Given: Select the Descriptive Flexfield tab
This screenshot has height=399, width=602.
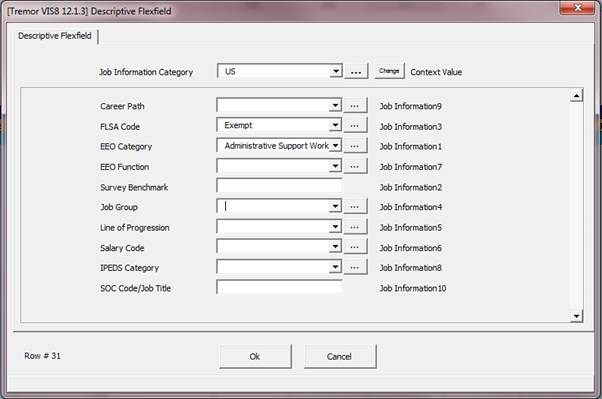Looking at the screenshot, I should pyautogui.click(x=55, y=36).
